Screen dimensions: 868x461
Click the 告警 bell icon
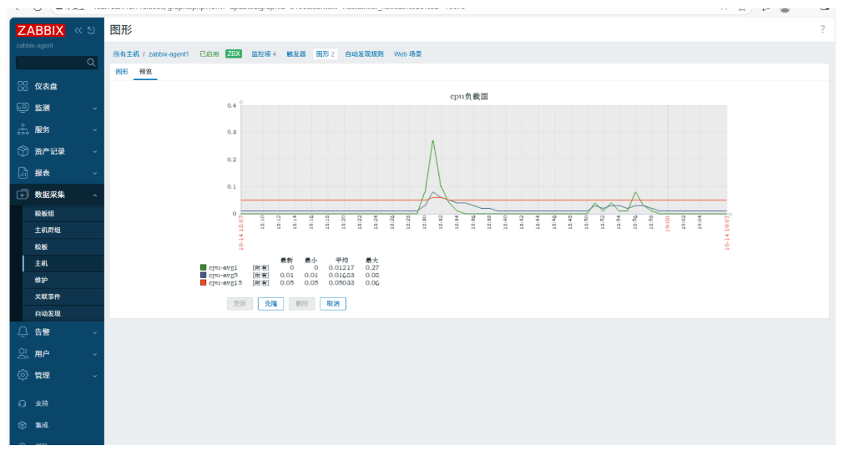(23, 332)
